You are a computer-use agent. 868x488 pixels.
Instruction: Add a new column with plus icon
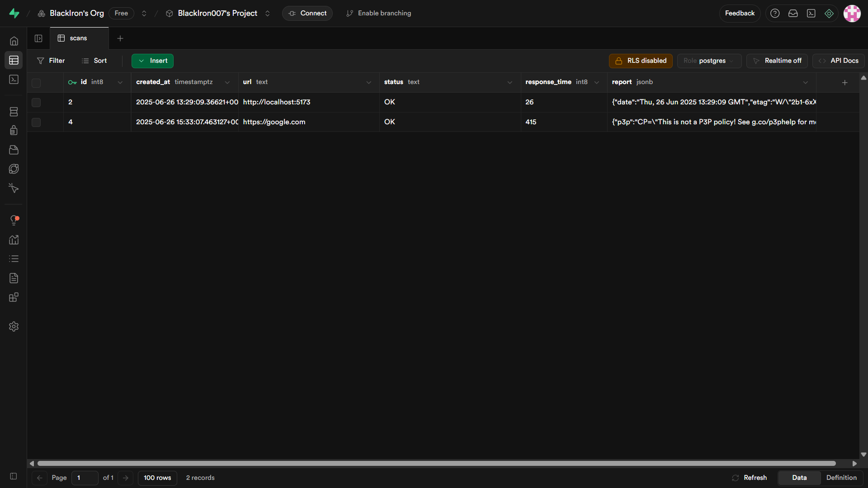[x=844, y=82]
